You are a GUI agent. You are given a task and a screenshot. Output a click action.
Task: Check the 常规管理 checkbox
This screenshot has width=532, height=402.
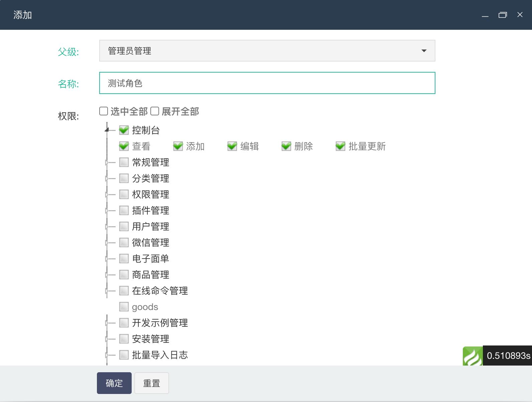[124, 162]
